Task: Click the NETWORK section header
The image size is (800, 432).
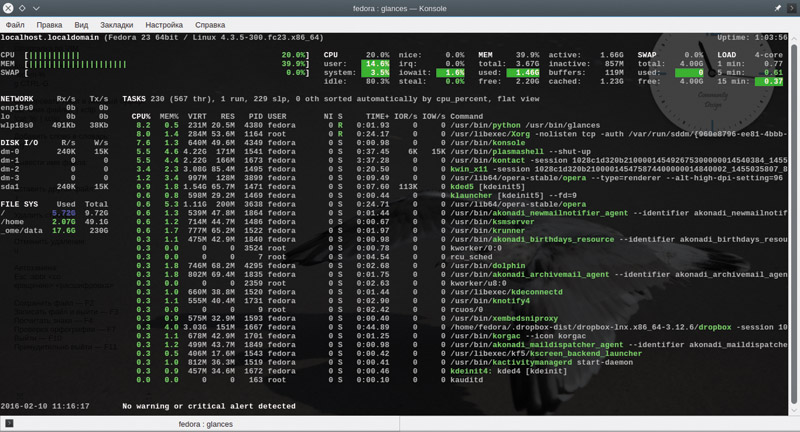Action: coord(17,98)
